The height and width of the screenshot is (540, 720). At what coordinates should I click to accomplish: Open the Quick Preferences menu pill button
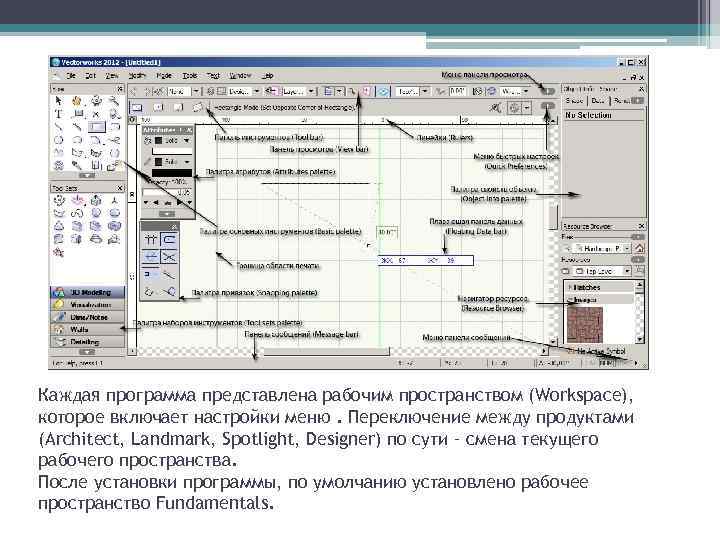click(548, 106)
